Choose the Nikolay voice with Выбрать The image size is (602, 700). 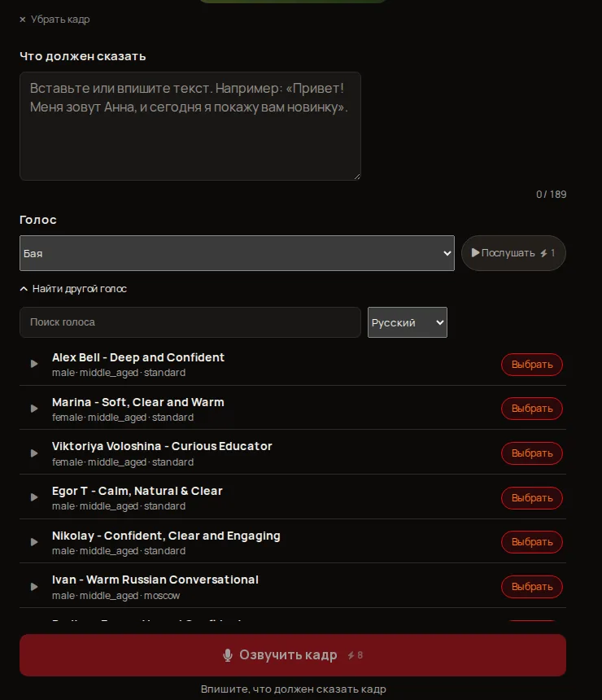click(532, 542)
